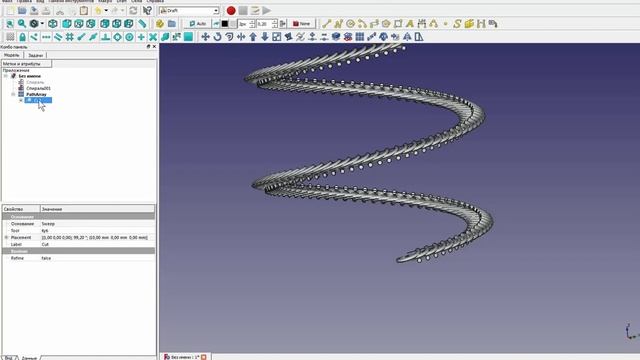Click the Measure distance ruler icon

142,24
